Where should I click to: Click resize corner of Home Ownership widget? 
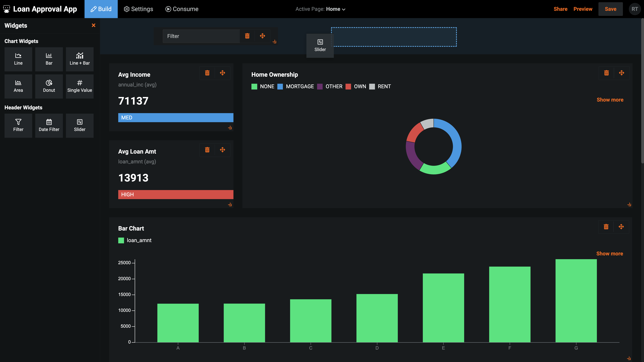(x=629, y=205)
